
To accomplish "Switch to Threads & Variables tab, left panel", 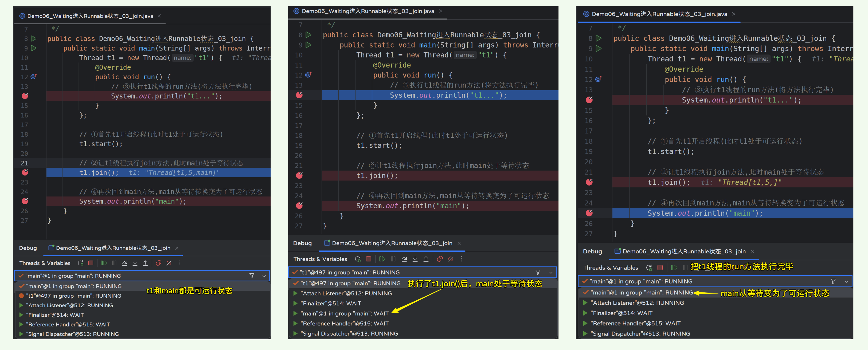I will (45, 263).
